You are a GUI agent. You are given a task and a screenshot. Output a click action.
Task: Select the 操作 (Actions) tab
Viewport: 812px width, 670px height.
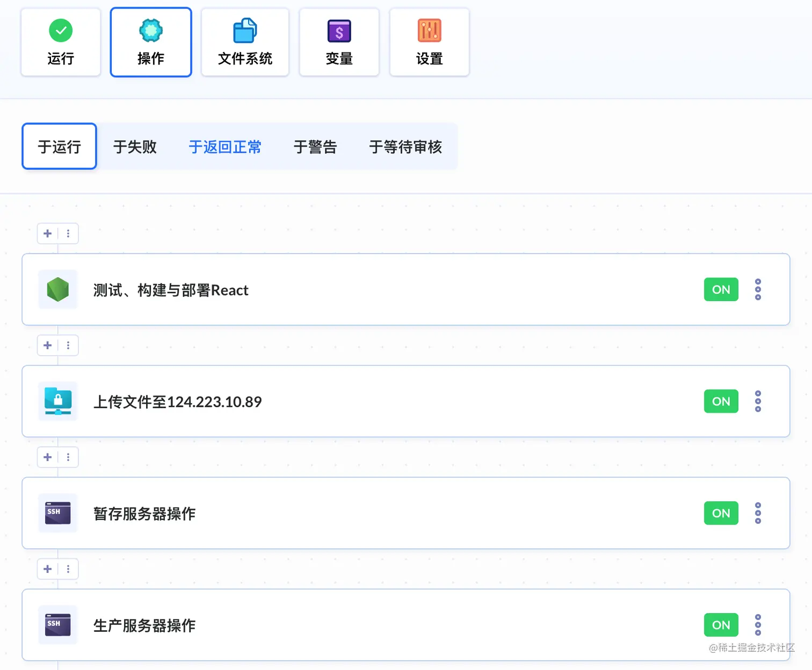pos(151,42)
